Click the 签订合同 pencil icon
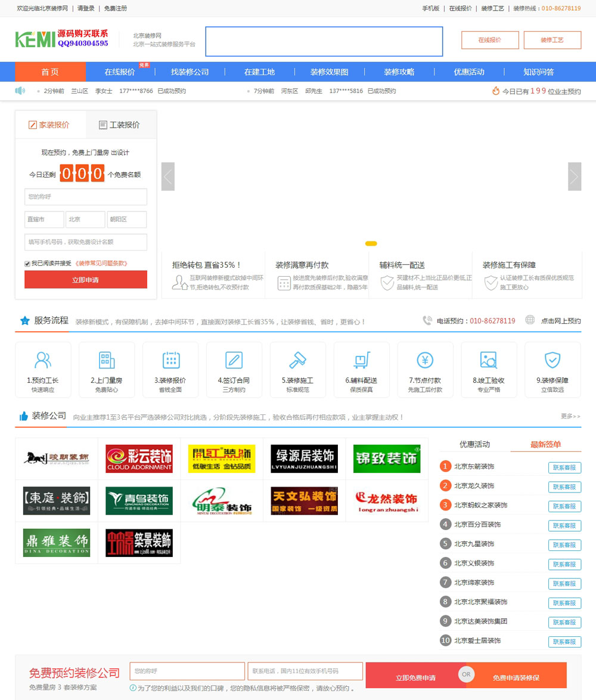The height and width of the screenshot is (700, 596). pos(234,360)
